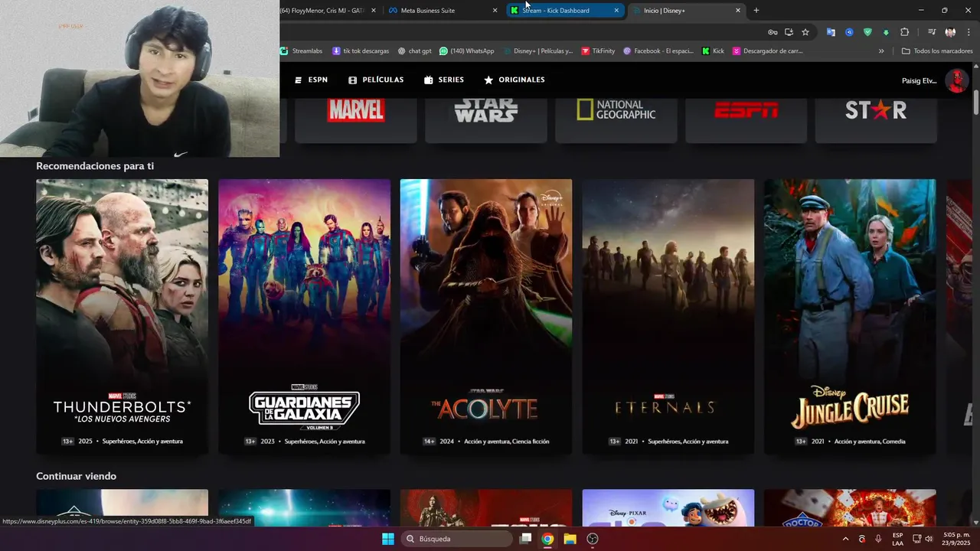This screenshot has height=551, width=980.
Task: Open OBS Studio from the taskbar
Action: [592, 539]
